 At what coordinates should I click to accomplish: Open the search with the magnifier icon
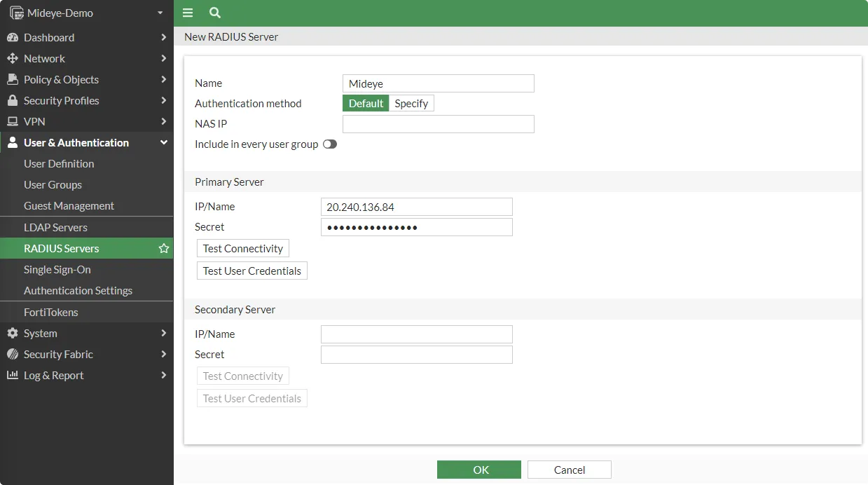coord(214,13)
